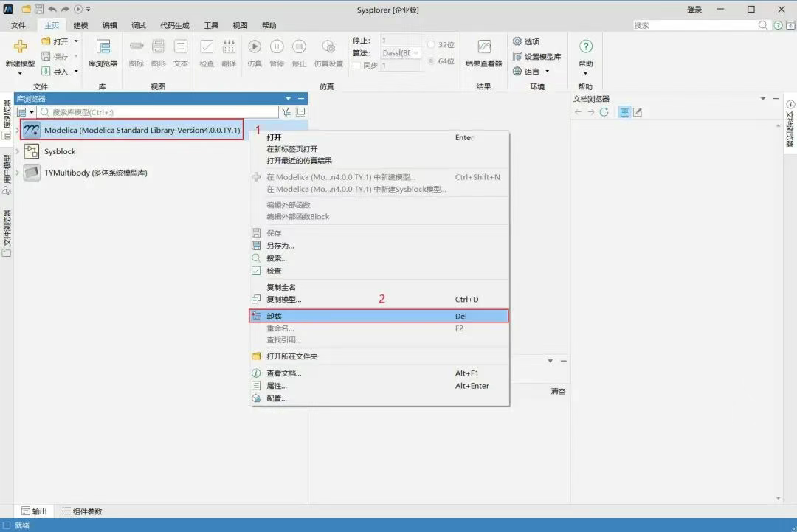Click the 结果查看器 result viewer icon
The width and height of the screenshot is (797, 532).
(x=484, y=47)
